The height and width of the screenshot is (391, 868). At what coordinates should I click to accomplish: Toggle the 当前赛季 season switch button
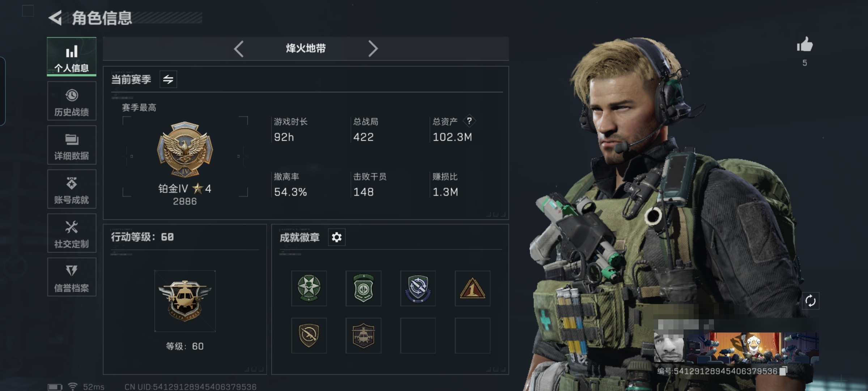168,79
